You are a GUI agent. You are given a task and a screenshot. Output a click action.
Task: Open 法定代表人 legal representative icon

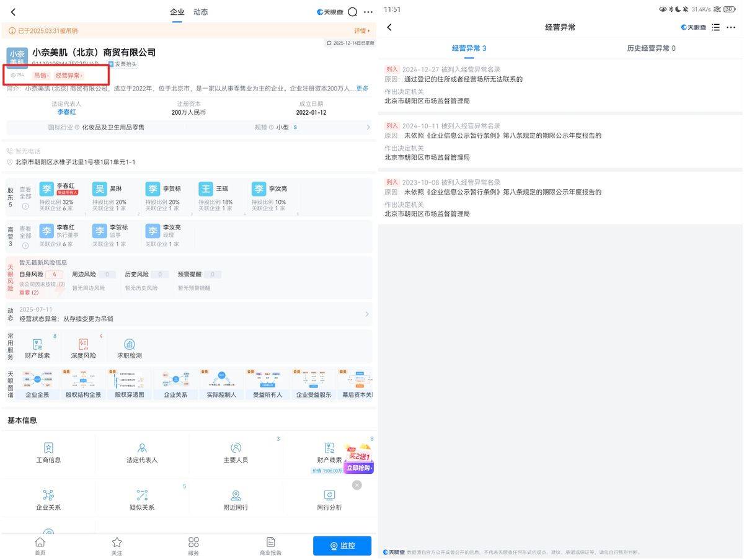click(x=142, y=452)
